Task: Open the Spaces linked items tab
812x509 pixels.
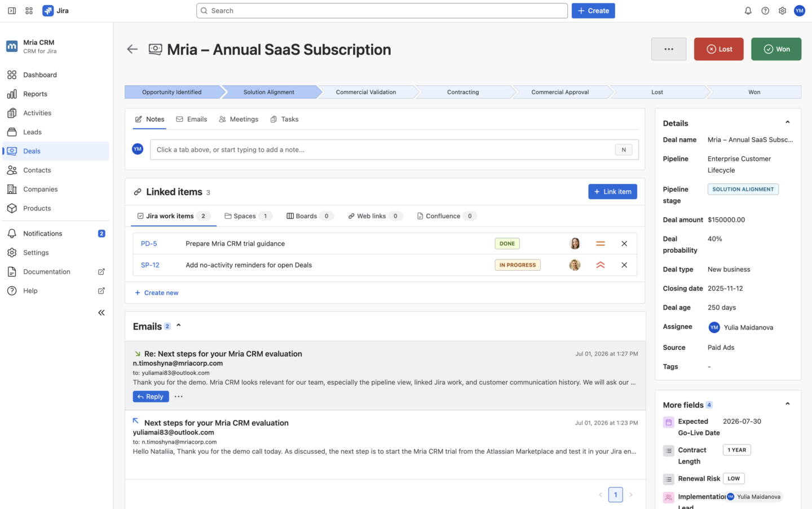Action: 249,216
